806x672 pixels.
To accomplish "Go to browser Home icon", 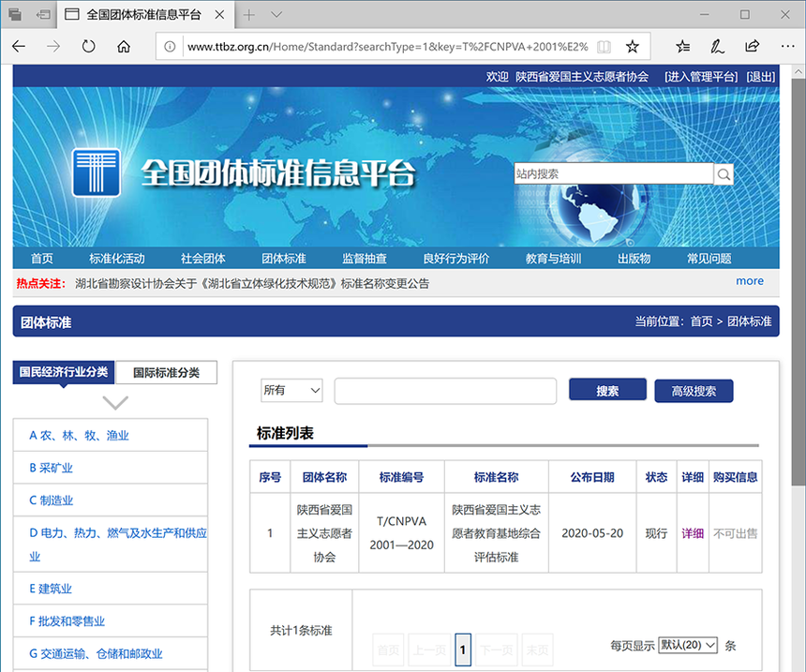I will click(124, 47).
